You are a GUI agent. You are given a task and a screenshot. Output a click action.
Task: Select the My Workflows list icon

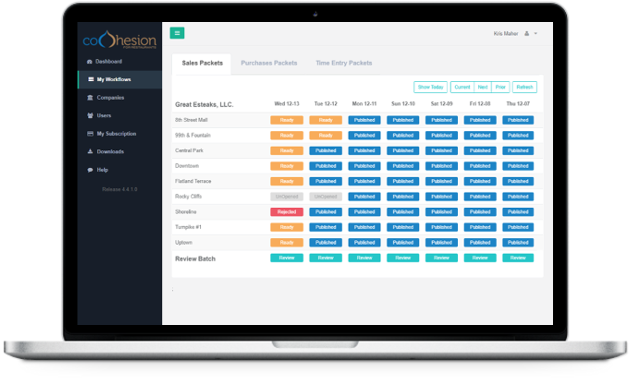(91, 79)
